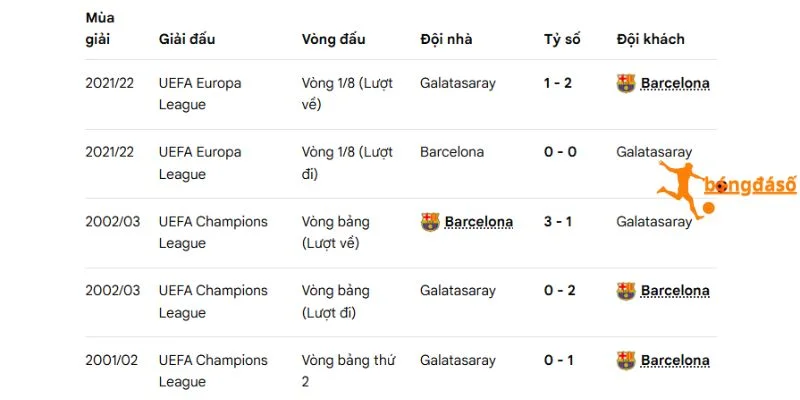Open Barcelona link in 1 - 2 match row
This screenshot has height=400, width=800.
tap(675, 83)
